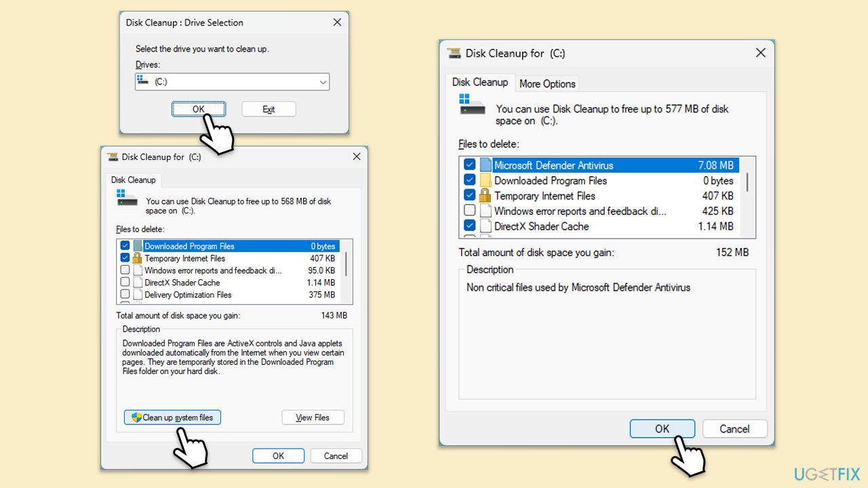Viewport: 868px width, 488px height.
Task: Select the 375 MB size value
Action: [x=322, y=295]
